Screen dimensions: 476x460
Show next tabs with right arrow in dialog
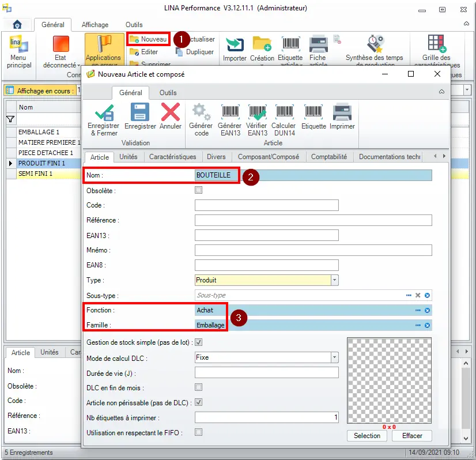(444, 156)
